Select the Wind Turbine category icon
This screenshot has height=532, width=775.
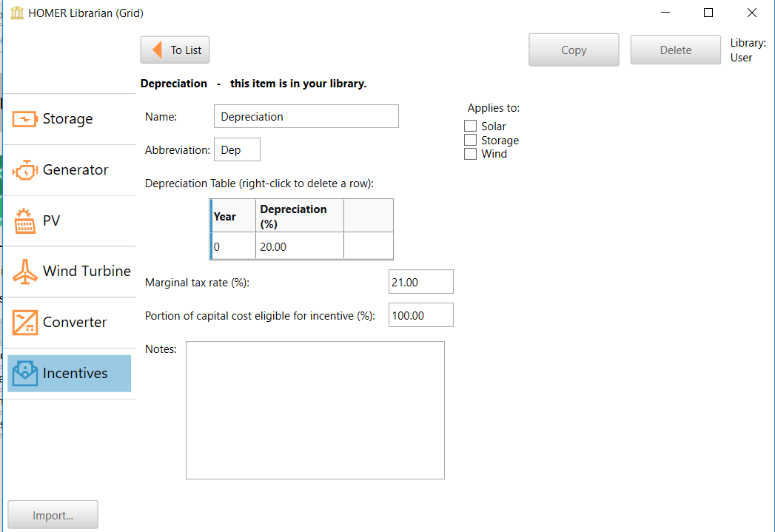coord(24,271)
